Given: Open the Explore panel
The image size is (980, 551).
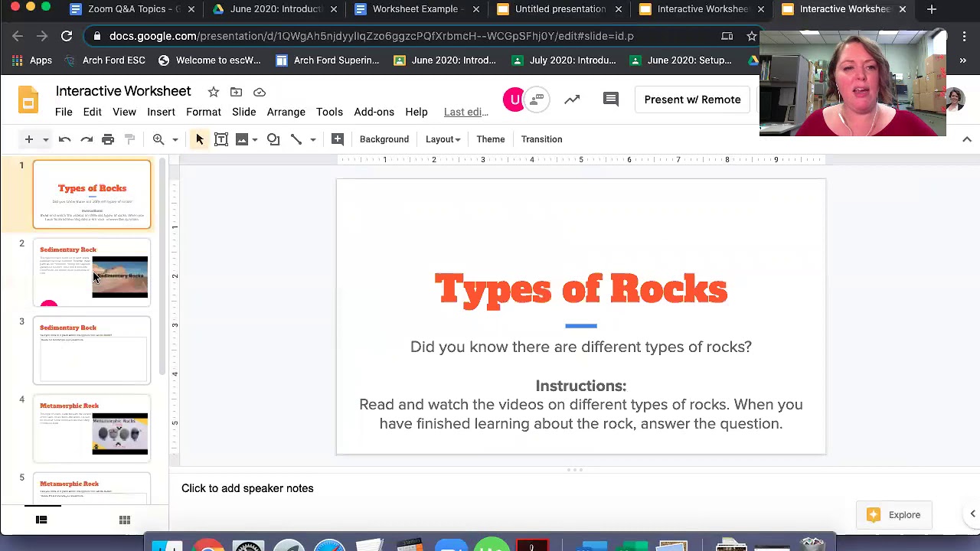Looking at the screenshot, I should coord(893,515).
